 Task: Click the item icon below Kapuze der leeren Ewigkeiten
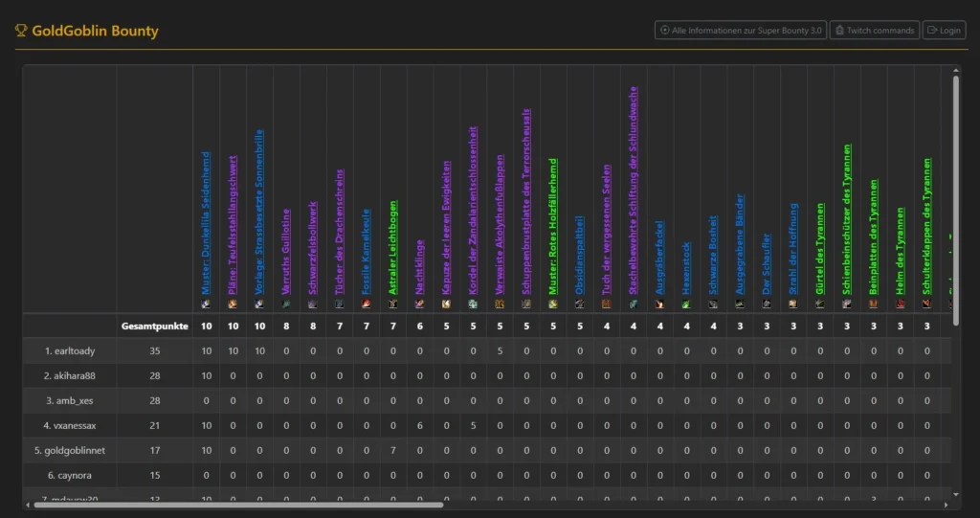(x=446, y=304)
